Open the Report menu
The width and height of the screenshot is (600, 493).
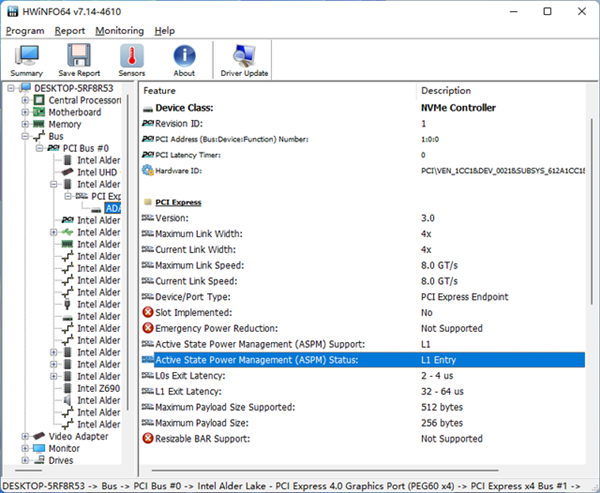click(70, 31)
